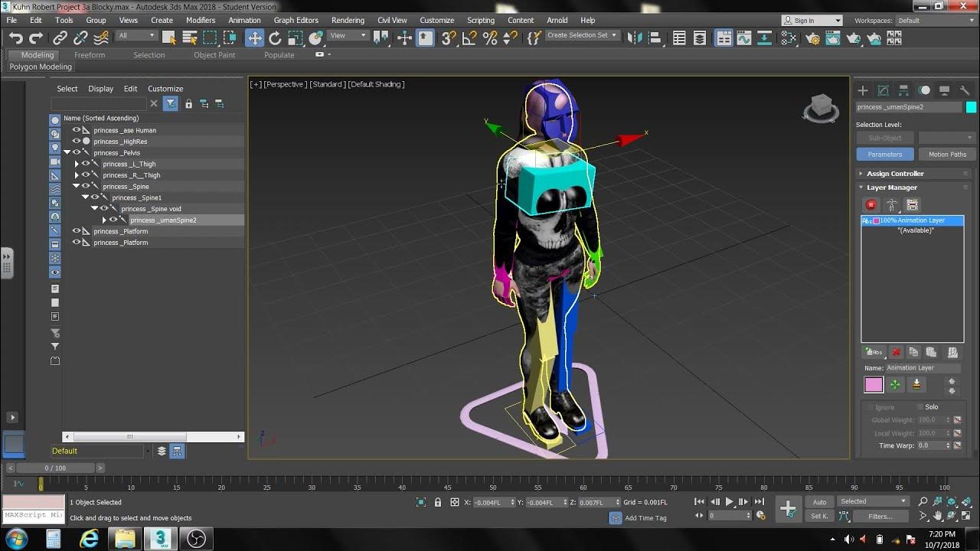Open Render Setup teapot icon
This screenshot has height=551, width=980.
813,37
